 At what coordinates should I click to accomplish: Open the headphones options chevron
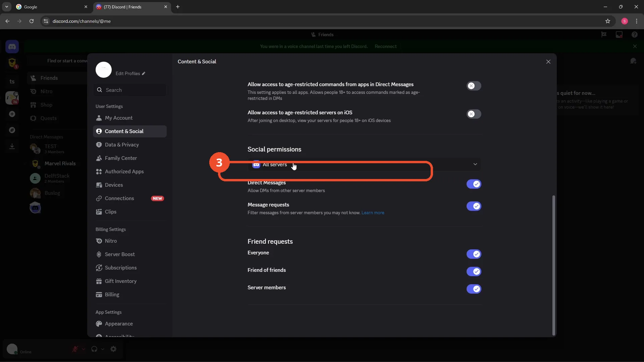tap(103, 349)
